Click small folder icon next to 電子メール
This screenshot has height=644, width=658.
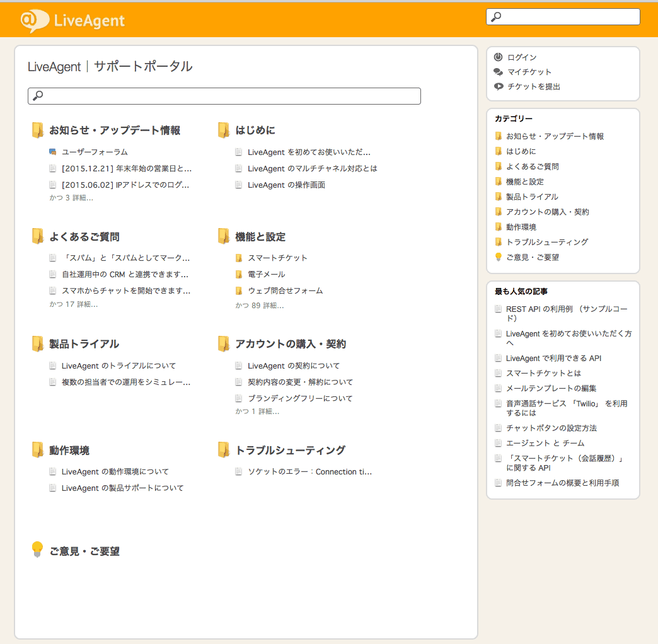[239, 274]
